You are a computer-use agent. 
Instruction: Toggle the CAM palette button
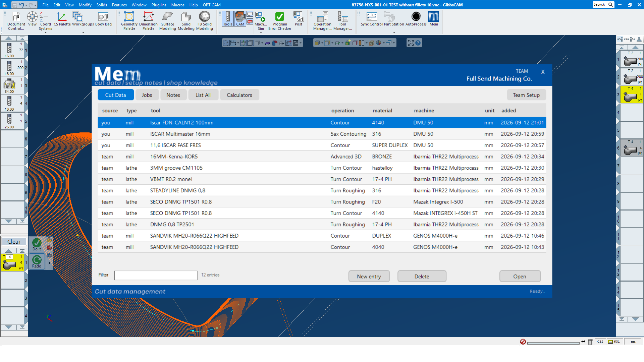(240, 19)
